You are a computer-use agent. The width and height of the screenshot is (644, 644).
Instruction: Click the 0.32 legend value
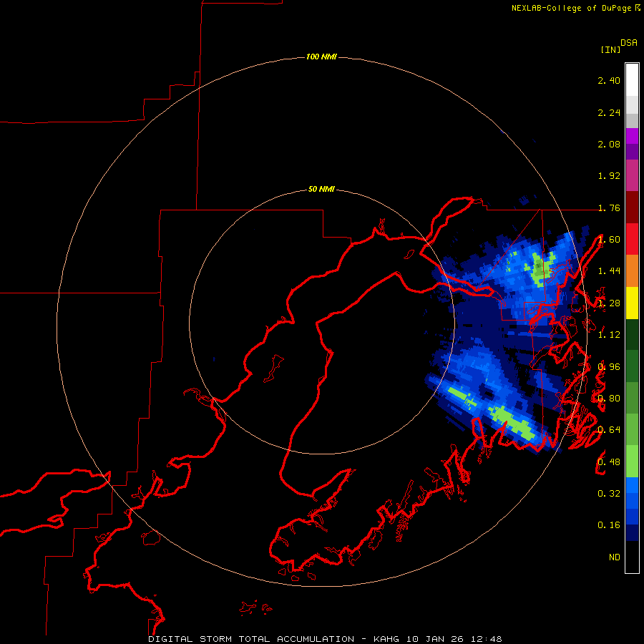[609, 493]
